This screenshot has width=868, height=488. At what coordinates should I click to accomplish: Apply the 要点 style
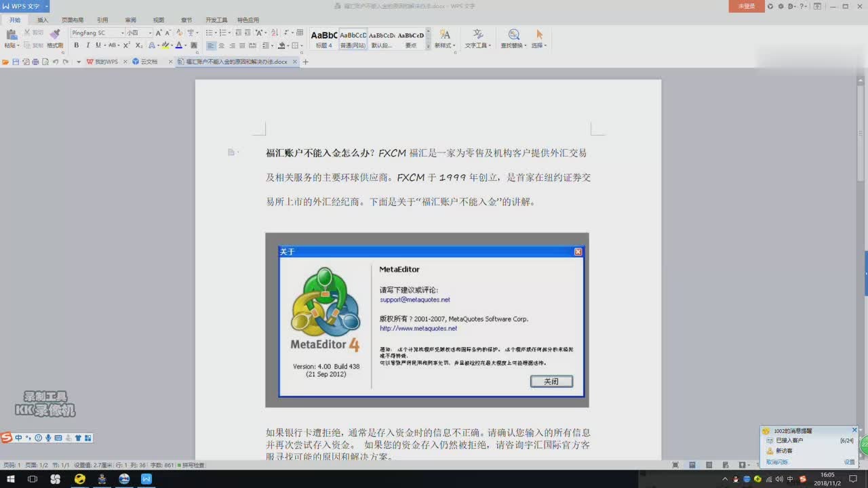coord(410,39)
